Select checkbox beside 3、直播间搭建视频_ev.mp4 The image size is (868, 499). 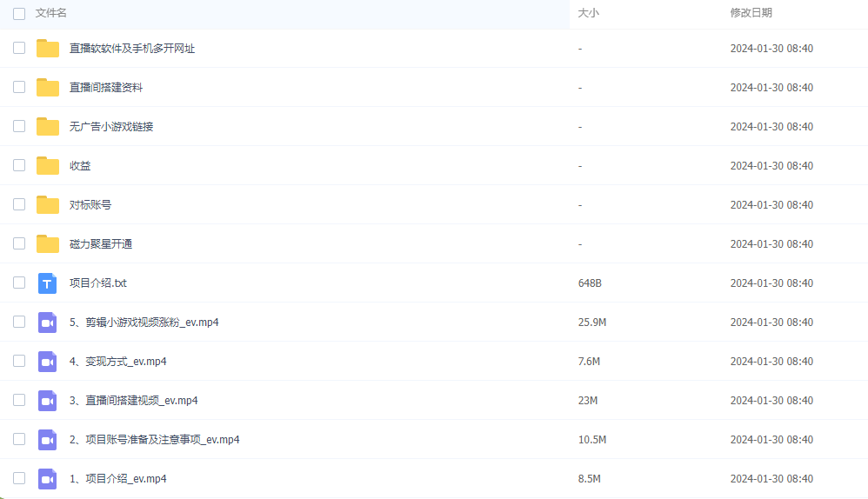point(19,401)
